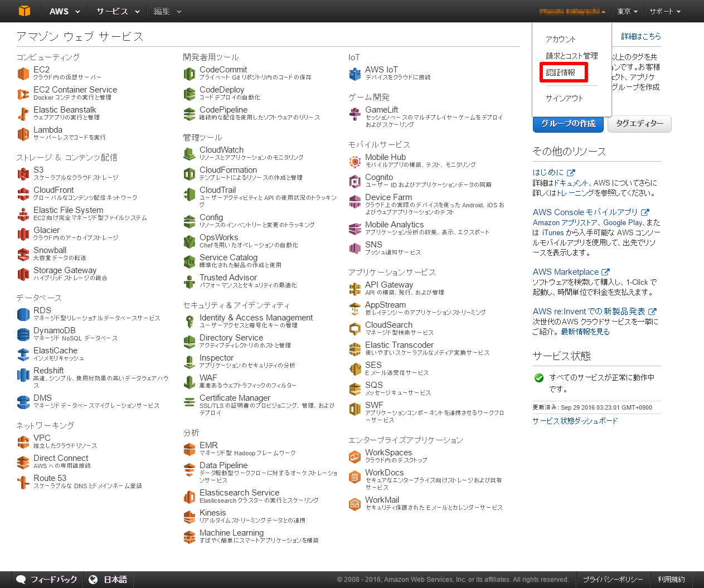The width and height of the screenshot is (704, 588).
Task: Select the AWS IoT icon
Action: point(355,74)
